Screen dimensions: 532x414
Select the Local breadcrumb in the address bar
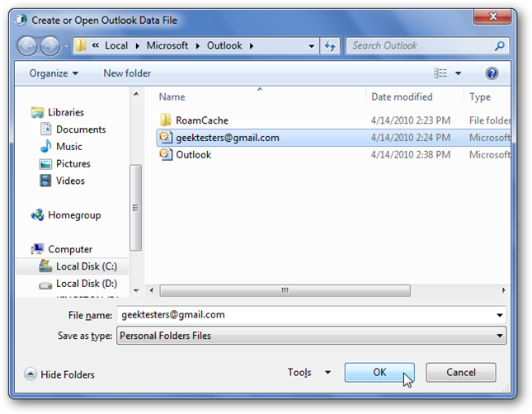point(116,45)
